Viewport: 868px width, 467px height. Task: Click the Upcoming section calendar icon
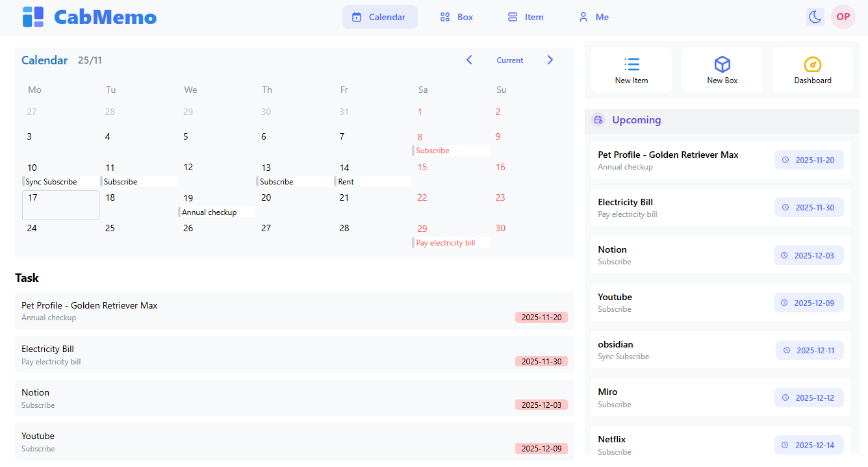598,120
